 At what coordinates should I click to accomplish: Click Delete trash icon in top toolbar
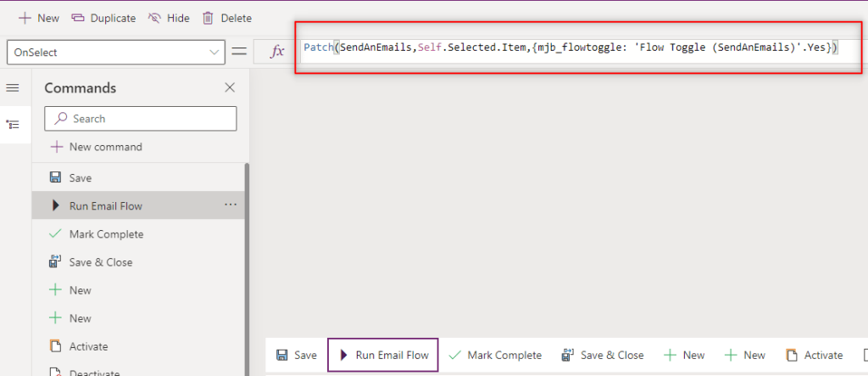(209, 18)
